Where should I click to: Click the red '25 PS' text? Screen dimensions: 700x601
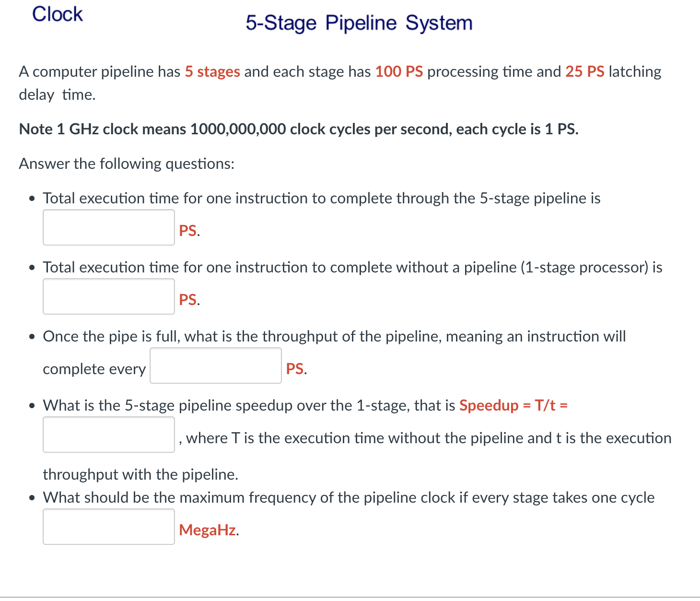584,71
